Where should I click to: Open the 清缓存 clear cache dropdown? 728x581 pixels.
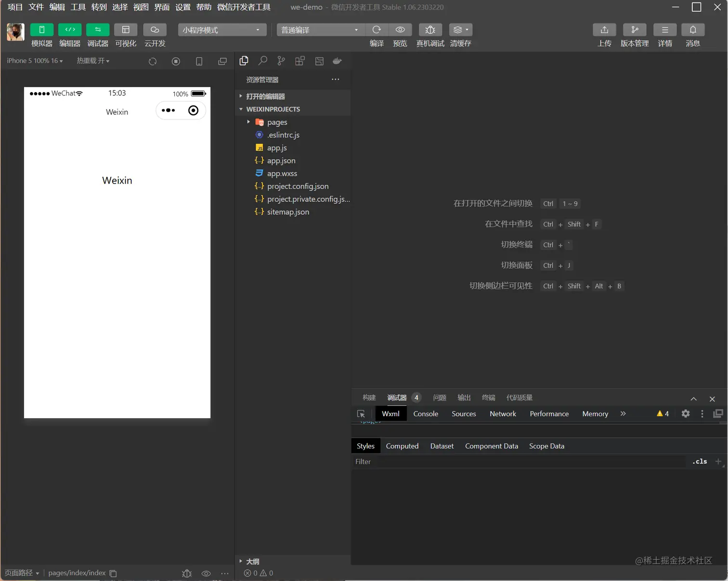[461, 30]
